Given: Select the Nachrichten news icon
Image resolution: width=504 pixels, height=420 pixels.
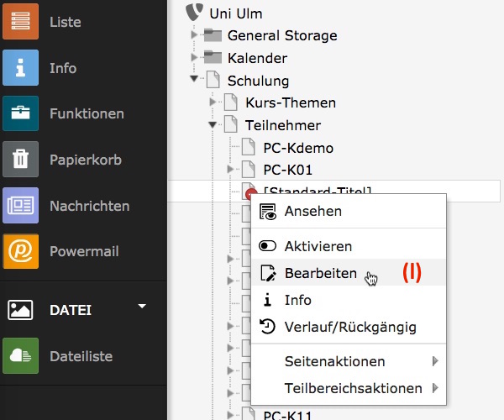Looking at the screenshot, I should [x=20, y=206].
